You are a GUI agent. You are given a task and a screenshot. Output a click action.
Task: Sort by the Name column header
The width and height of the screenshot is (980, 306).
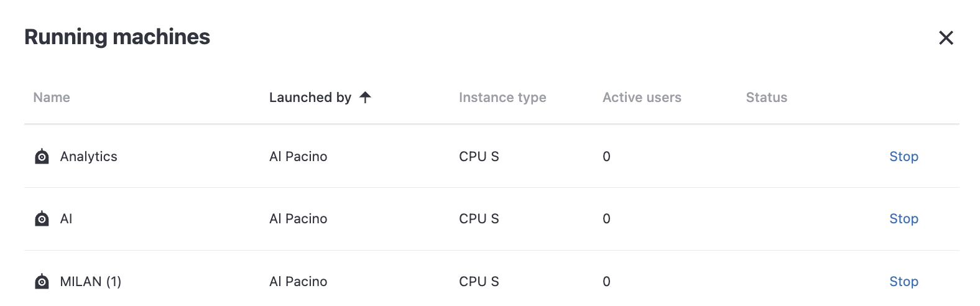[52, 98]
